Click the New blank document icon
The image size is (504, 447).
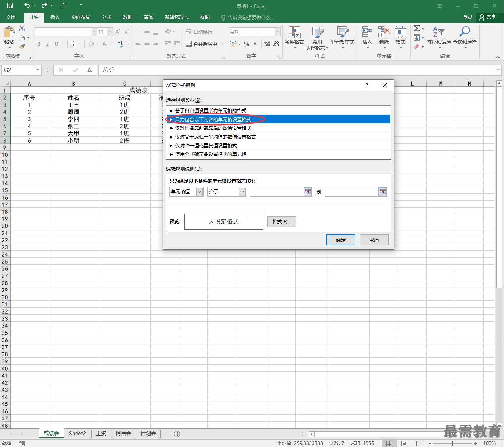[x=63, y=6]
